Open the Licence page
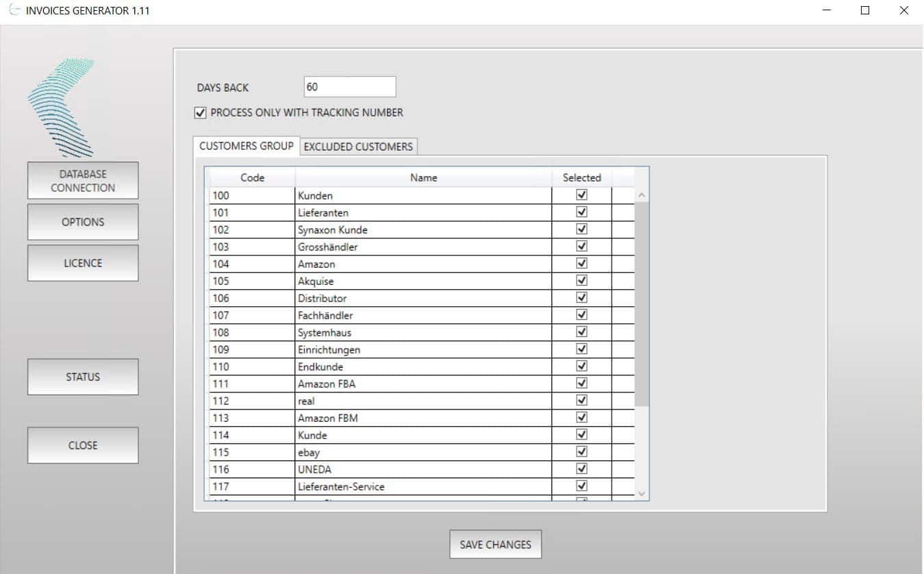The height and width of the screenshot is (574, 924). click(x=83, y=263)
